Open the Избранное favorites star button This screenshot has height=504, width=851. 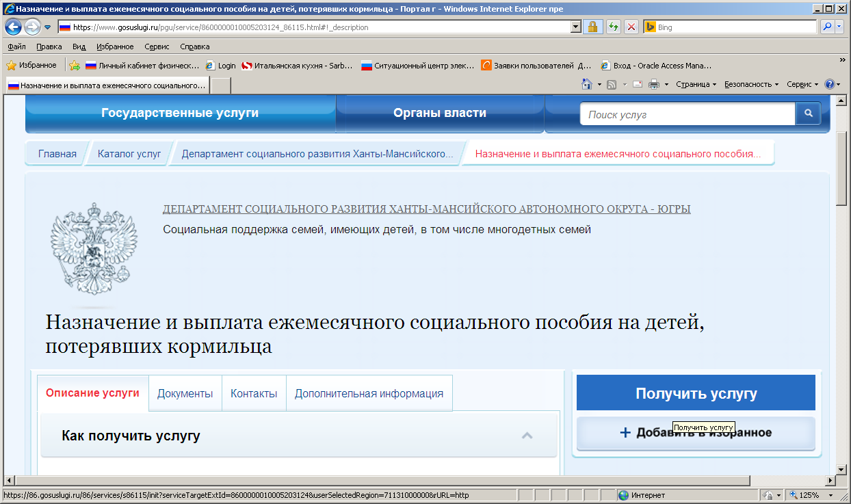[31, 66]
